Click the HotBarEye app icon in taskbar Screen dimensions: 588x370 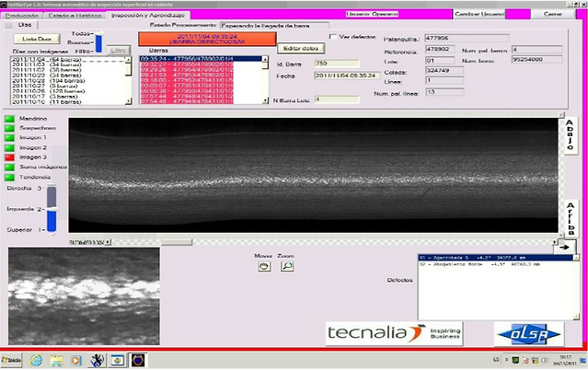pyautogui.click(x=138, y=360)
